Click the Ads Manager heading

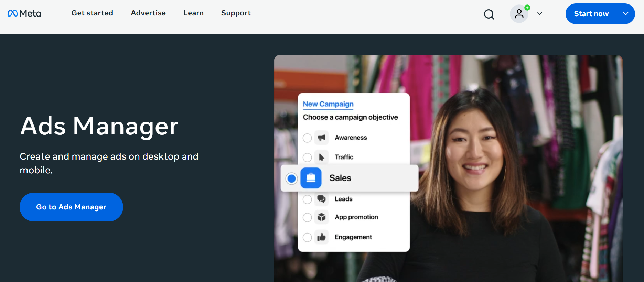pos(99,126)
